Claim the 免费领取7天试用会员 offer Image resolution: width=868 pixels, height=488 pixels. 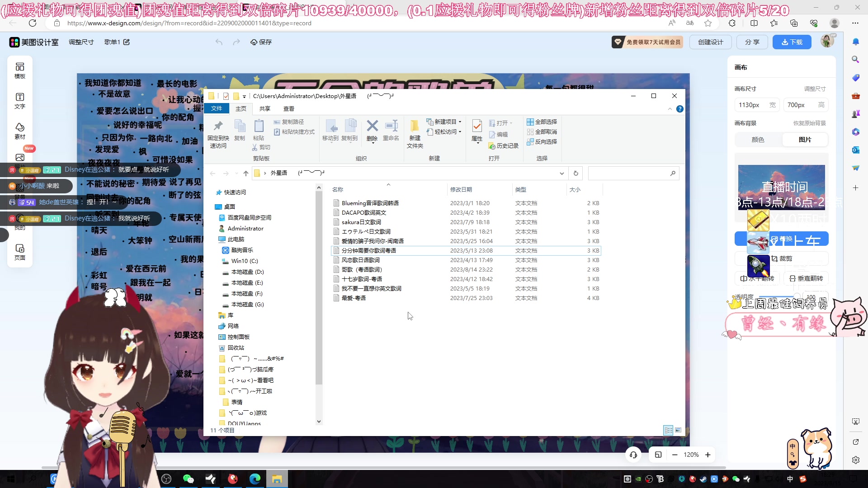pos(648,42)
